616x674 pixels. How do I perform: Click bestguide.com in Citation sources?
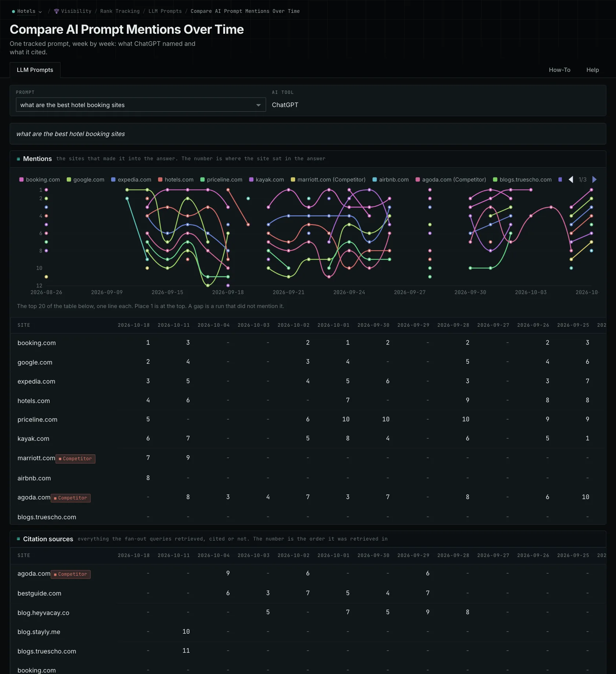tap(39, 593)
